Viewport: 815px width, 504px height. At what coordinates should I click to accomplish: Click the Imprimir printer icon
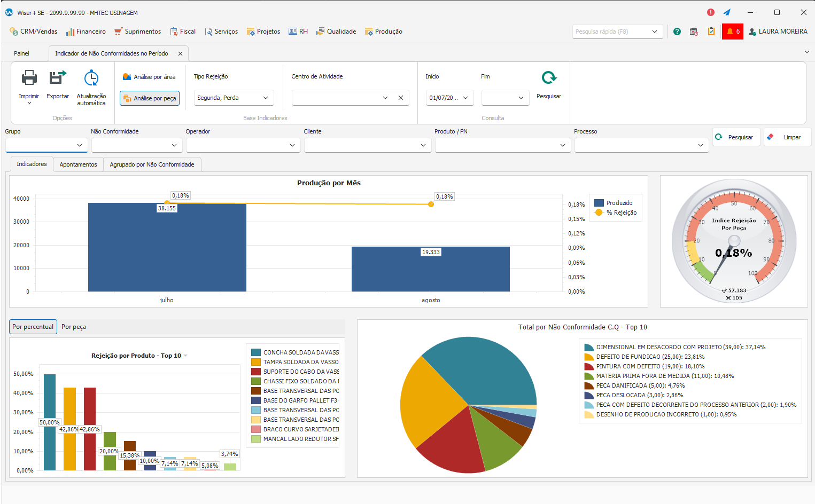click(29, 78)
